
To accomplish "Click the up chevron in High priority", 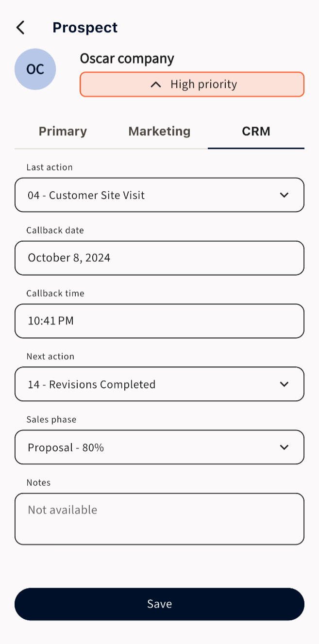I will tap(155, 84).
